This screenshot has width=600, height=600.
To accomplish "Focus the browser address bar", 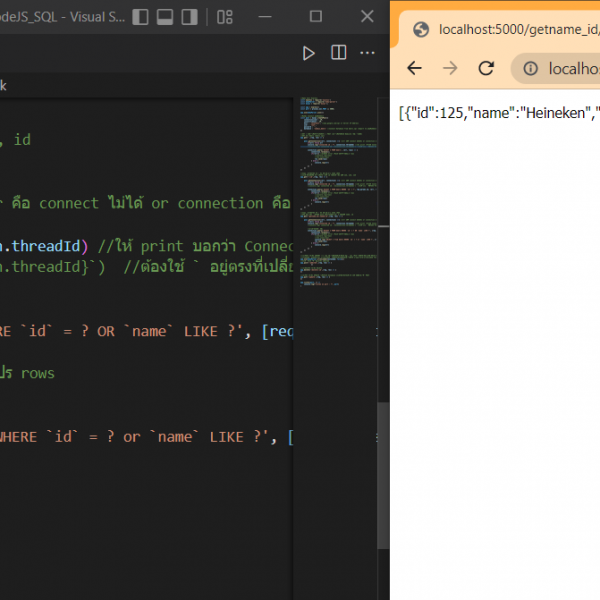I will tap(572, 68).
